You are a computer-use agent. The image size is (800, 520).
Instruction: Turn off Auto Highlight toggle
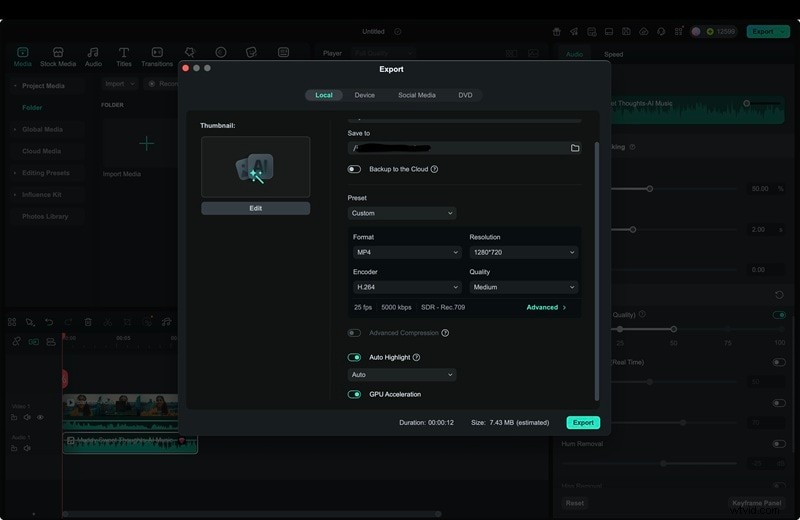[x=354, y=357]
